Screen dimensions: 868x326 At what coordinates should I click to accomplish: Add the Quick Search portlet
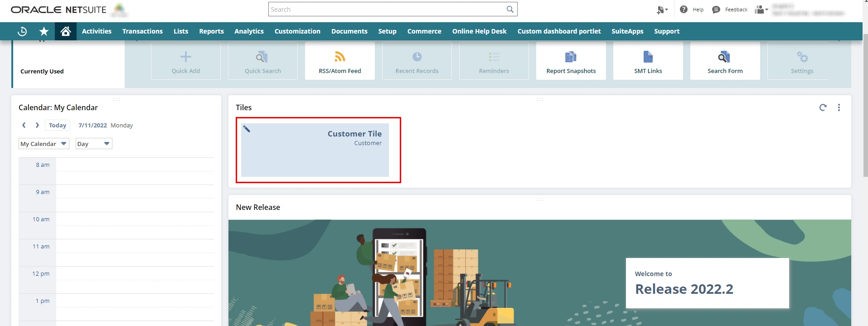click(263, 61)
